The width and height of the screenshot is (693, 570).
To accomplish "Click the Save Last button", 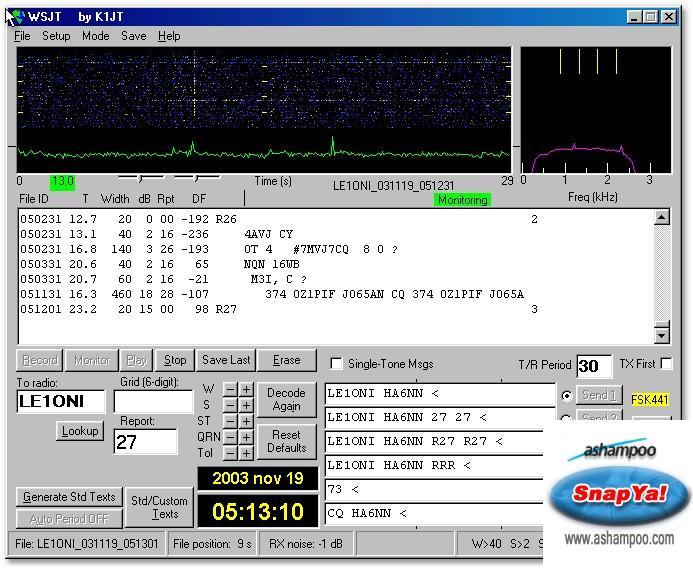I will point(226,361).
